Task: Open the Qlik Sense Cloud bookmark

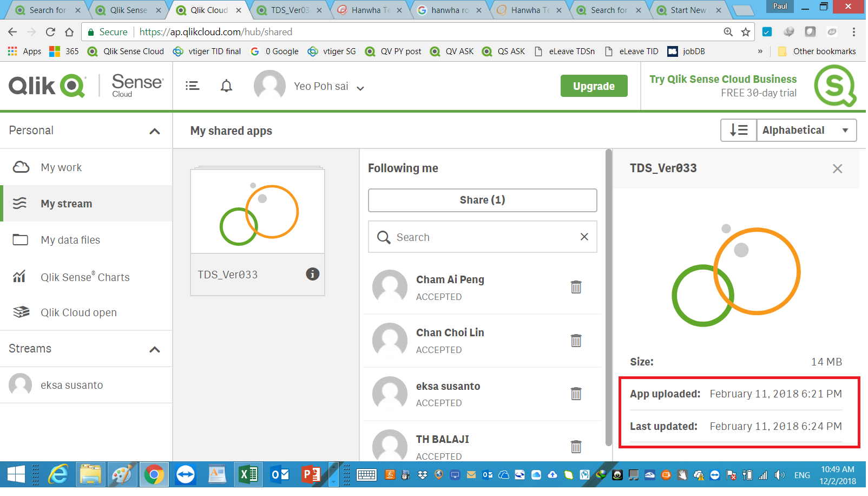Action: click(126, 51)
